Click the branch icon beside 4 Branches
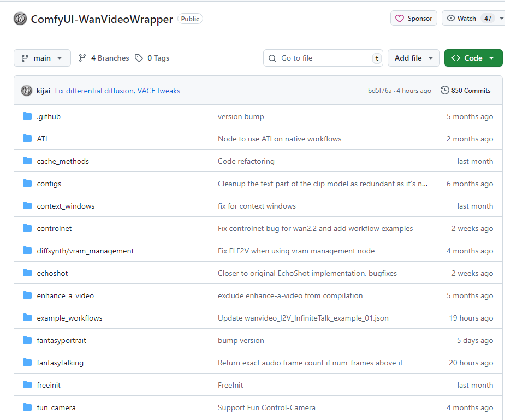The image size is (505, 420). coord(82,58)
